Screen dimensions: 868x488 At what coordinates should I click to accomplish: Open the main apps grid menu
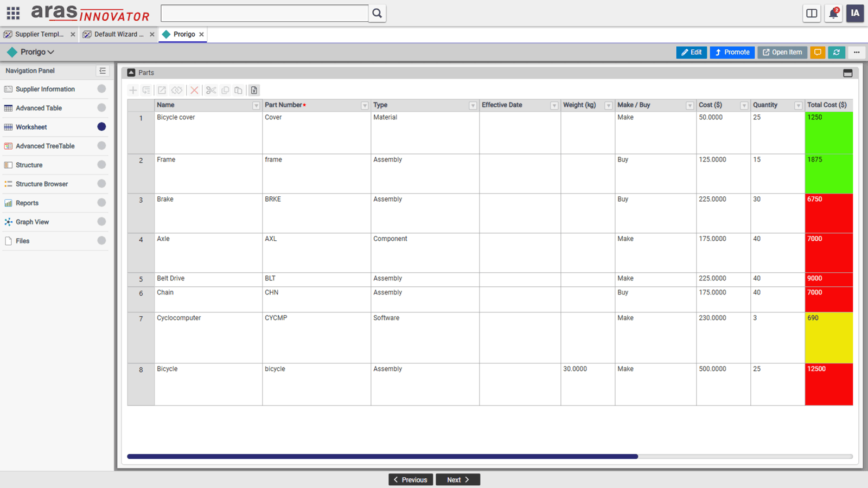coord(13,13)
